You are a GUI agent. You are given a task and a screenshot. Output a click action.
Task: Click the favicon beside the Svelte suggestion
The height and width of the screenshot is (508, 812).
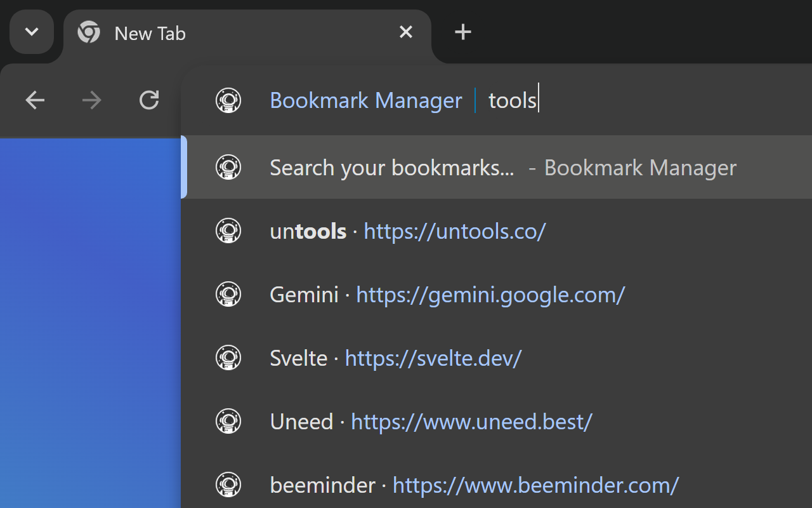pos(228,358)
